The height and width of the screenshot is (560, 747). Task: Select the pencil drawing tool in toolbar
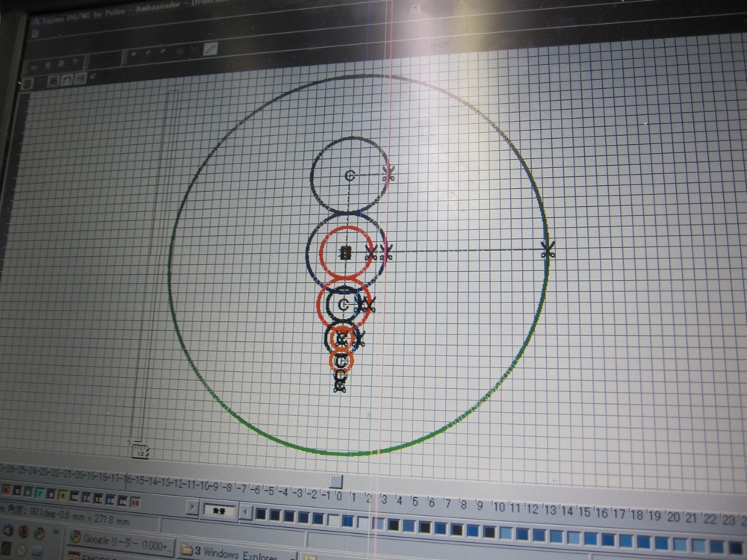[x=211, y=49]
